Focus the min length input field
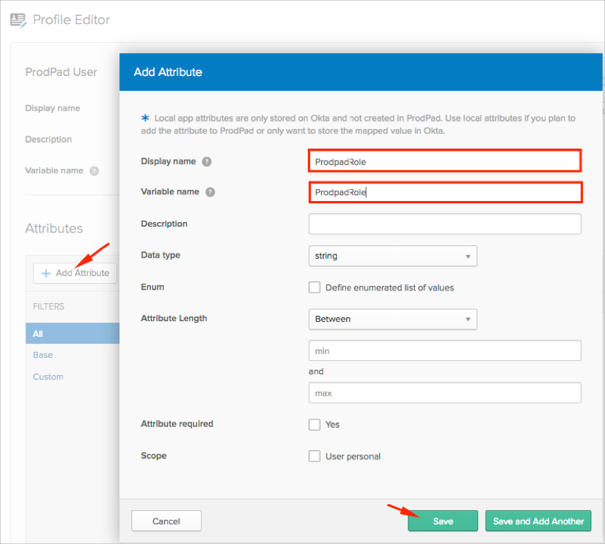The height and width of the screenshot is (544, 605). 444,350
